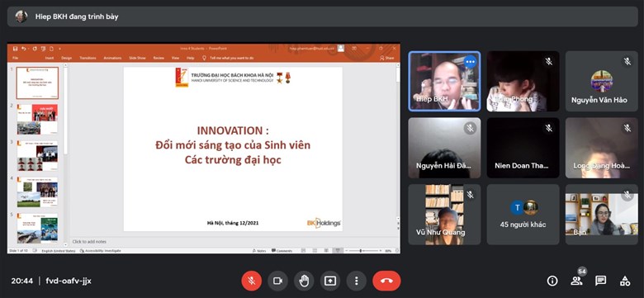Viewport: 644px width, 298px height.
Task: Click the Notes button in status bar
Action: 258,250
